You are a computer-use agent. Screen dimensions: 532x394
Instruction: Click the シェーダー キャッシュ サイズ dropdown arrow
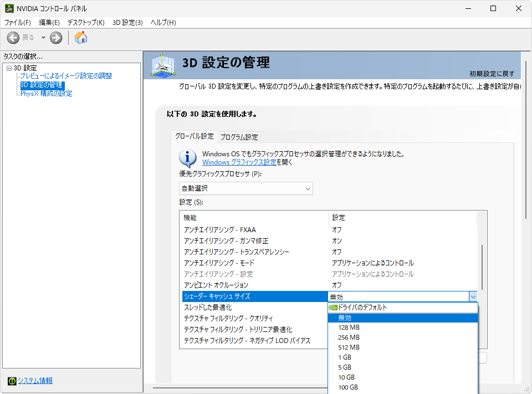pos(473,297)
